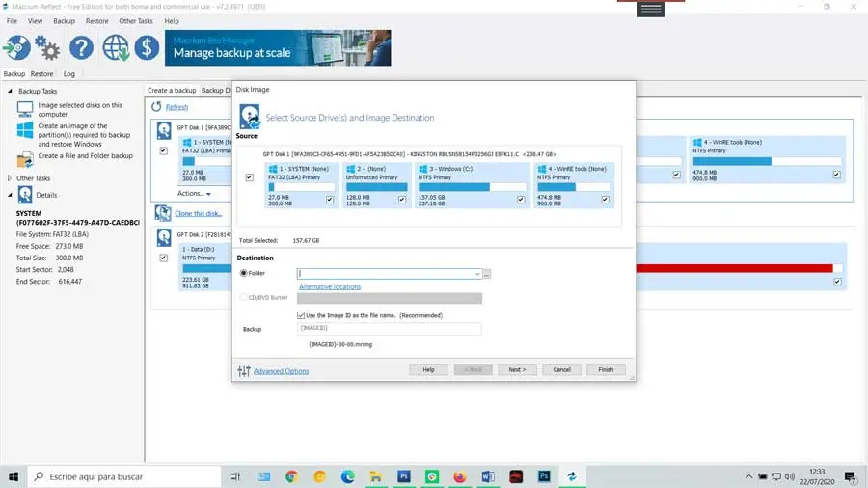Toggle GPT Disk 1 checkbox in main window

tap(163, 150)
